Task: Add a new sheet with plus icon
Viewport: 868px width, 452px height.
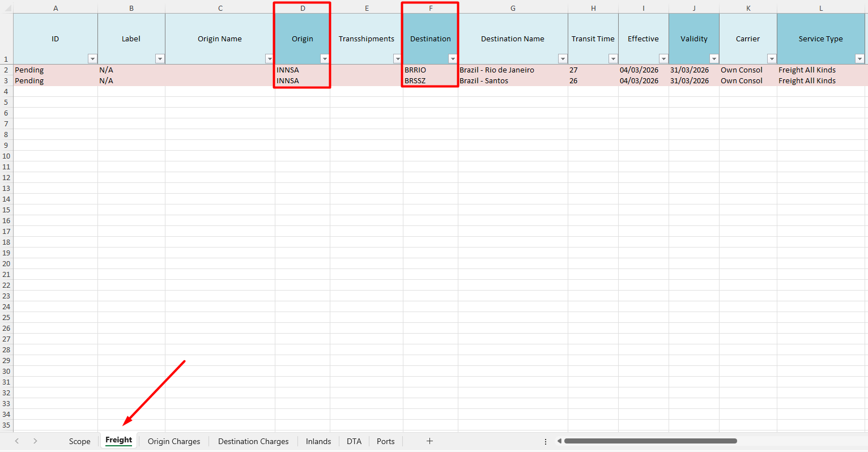Action: tap(429, 441)
